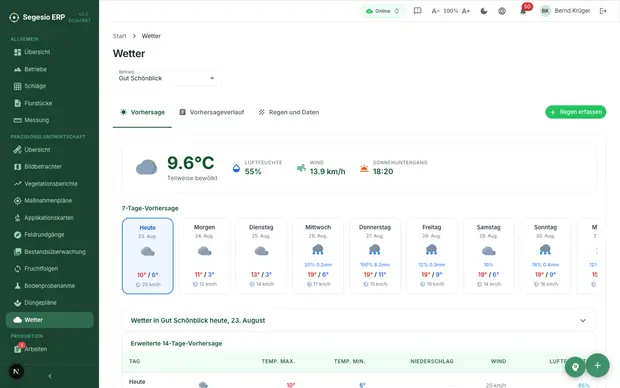Switch to Vorhersage tab

(142, 112)
